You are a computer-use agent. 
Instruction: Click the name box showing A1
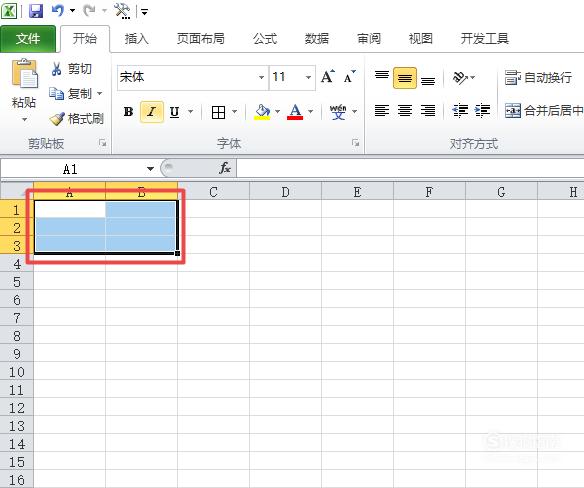click(71, 169)
